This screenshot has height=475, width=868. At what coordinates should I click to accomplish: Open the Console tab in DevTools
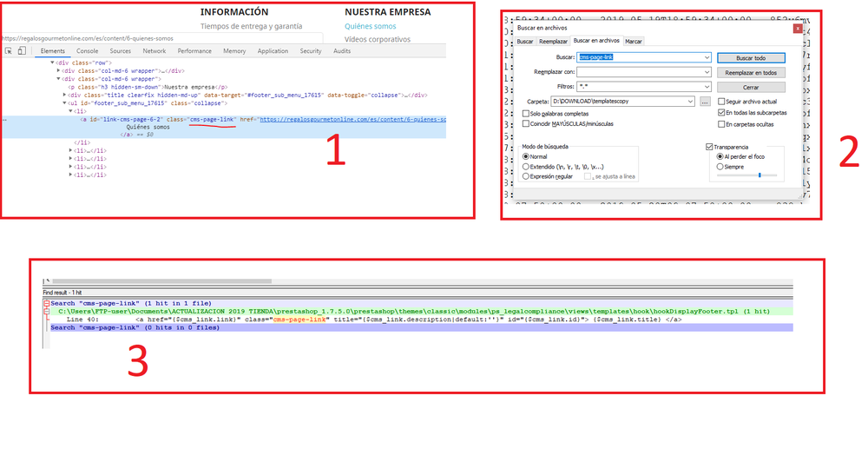[87, 51]
